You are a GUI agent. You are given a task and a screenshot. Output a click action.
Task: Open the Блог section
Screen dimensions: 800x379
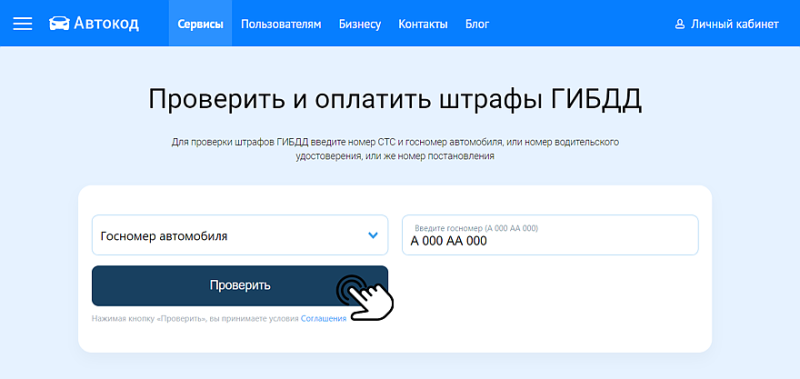click(477, 24)
